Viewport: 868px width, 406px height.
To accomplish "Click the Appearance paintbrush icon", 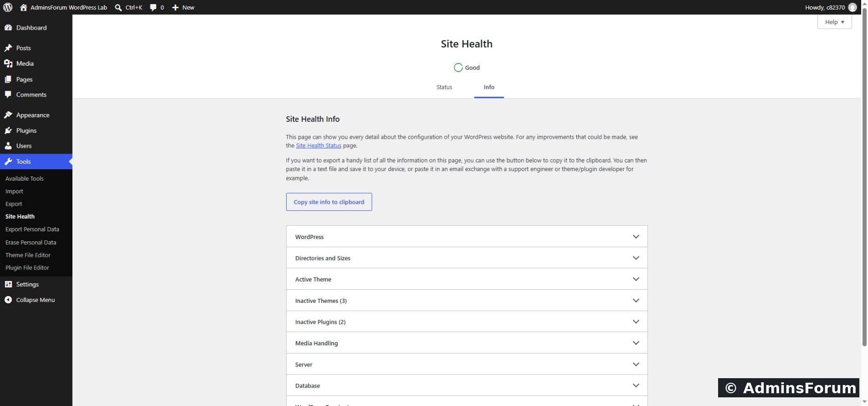I will coord(8,115).
